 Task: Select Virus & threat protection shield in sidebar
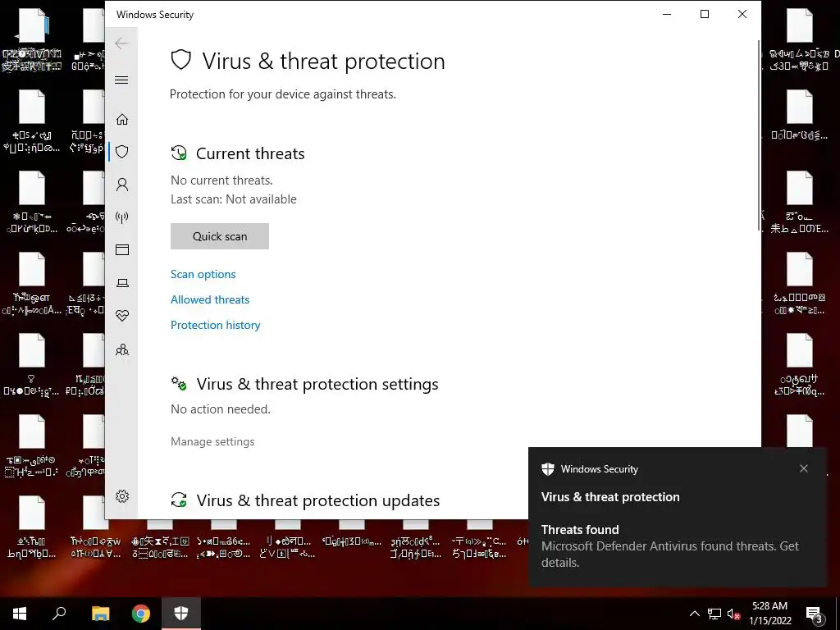122,152
